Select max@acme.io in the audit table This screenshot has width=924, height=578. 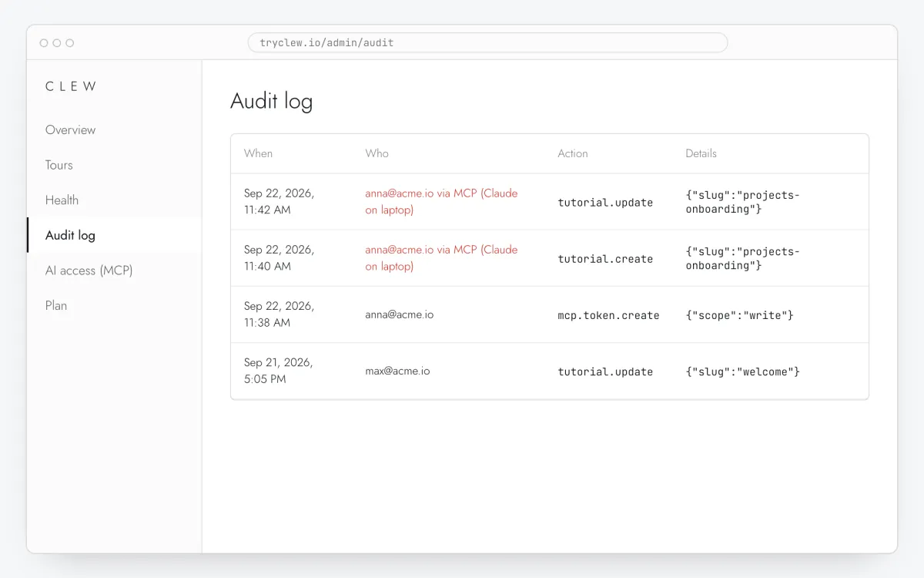point(397,371)
